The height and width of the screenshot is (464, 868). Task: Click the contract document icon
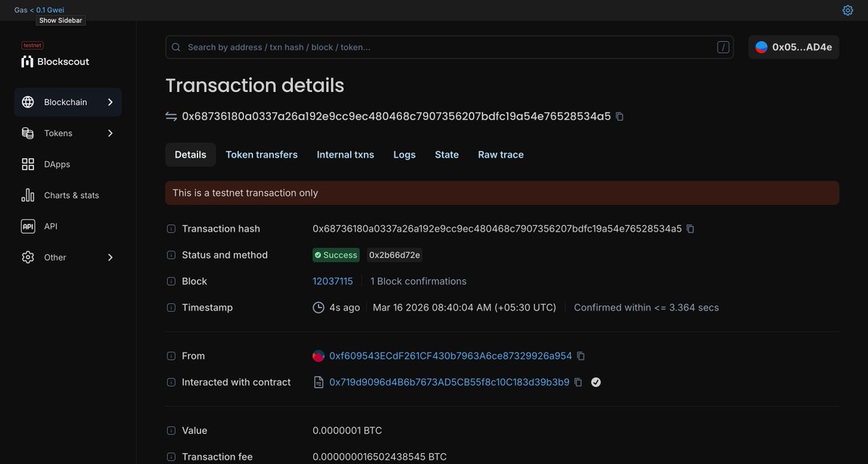point(318,382)
